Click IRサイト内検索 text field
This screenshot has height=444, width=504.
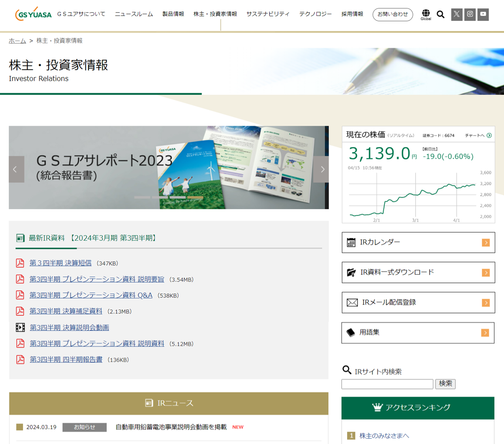tap(387, 384)
